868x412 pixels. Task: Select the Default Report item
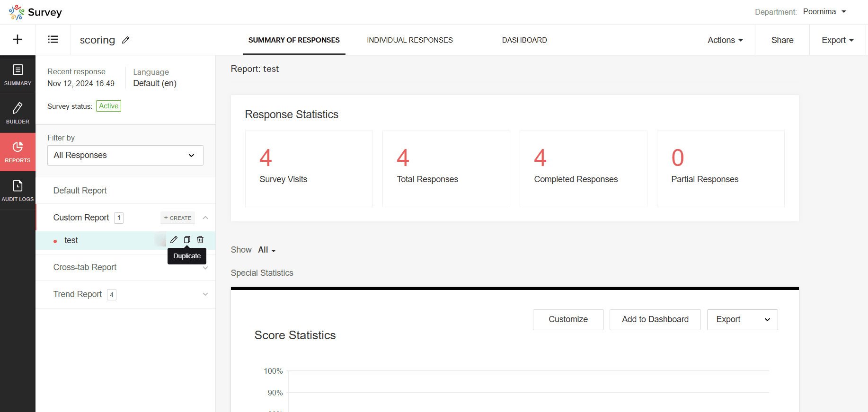[80, 191]
